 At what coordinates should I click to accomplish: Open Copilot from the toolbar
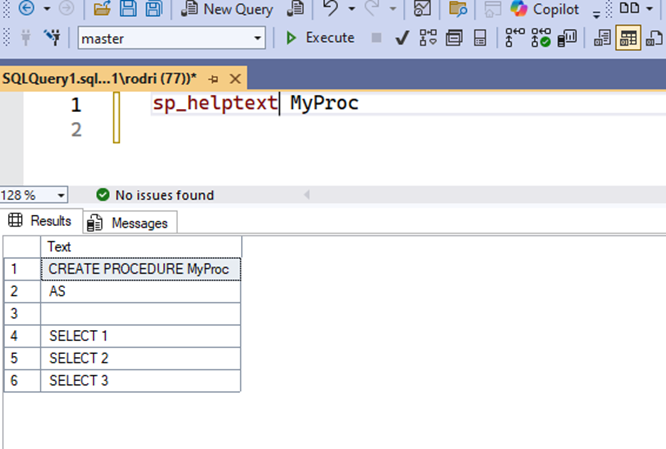coord(544,9)
